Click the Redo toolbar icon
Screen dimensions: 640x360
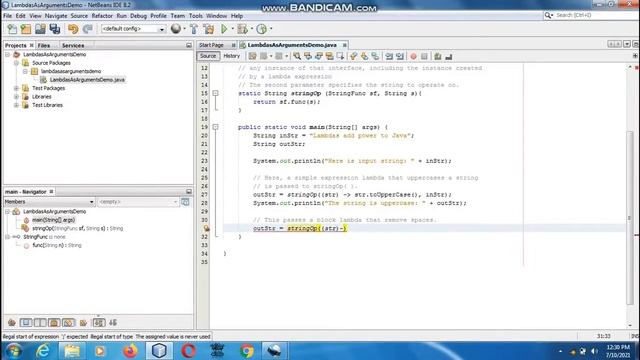coord(87,29)
